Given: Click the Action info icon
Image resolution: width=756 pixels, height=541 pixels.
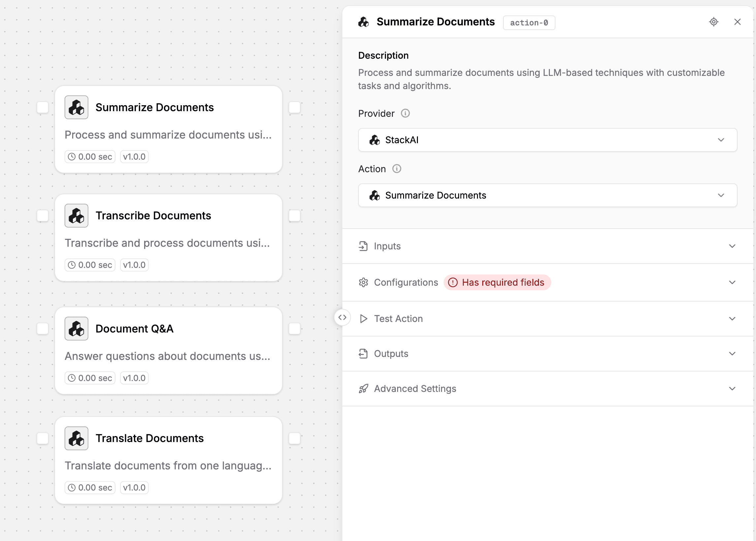Looking at the screenshot, I should [396, 169].
